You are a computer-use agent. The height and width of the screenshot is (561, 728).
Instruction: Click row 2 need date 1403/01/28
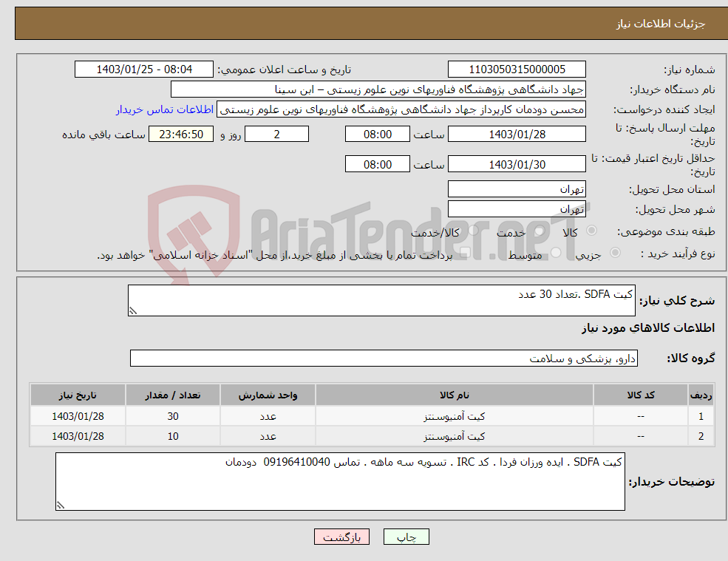point(78,437)
